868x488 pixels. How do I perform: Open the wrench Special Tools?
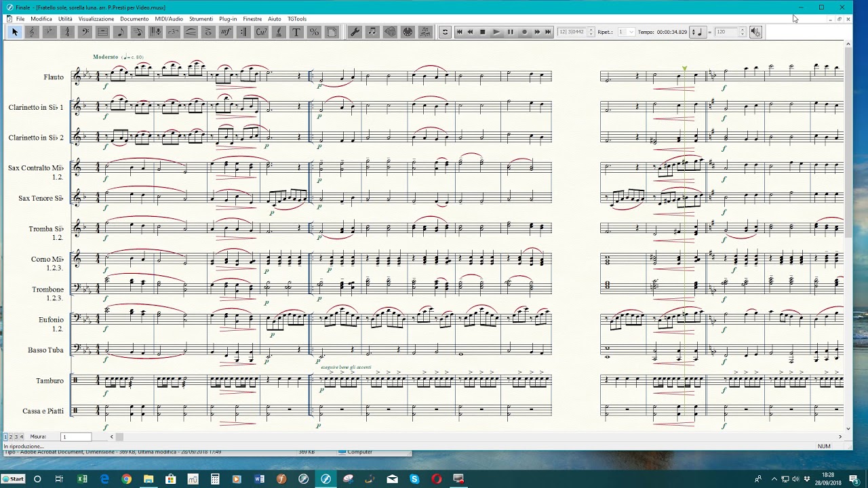point(355,32)
